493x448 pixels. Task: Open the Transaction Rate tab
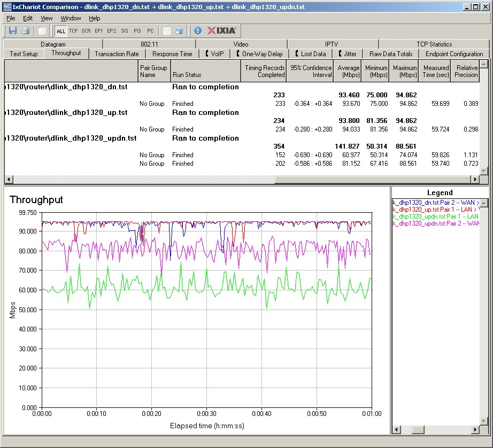click(x=117, y=54)
